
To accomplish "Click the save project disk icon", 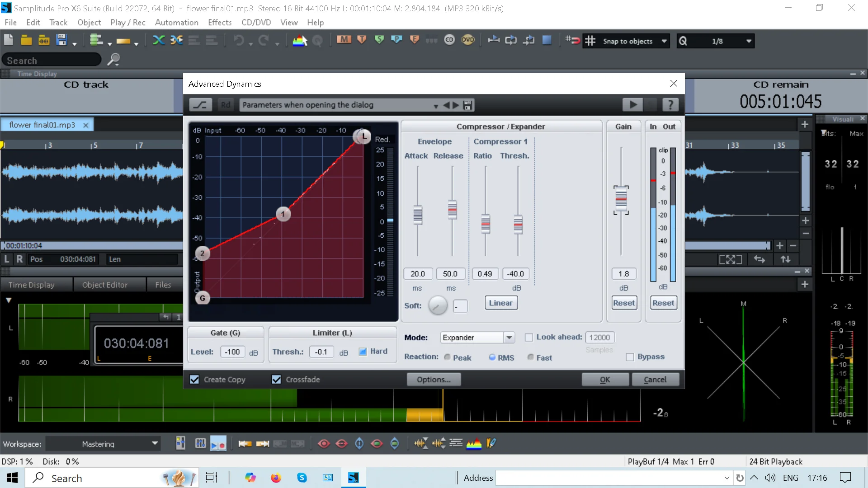I will pos(61,40).
